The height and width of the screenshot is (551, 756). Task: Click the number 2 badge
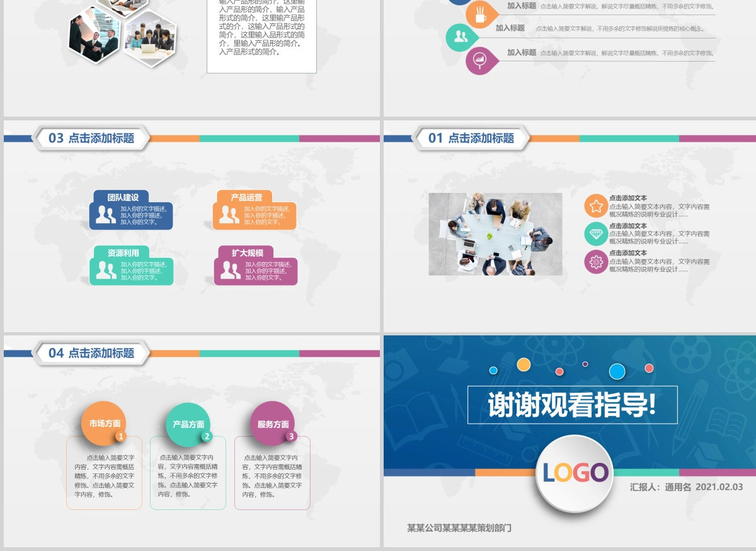coord(207,436)
